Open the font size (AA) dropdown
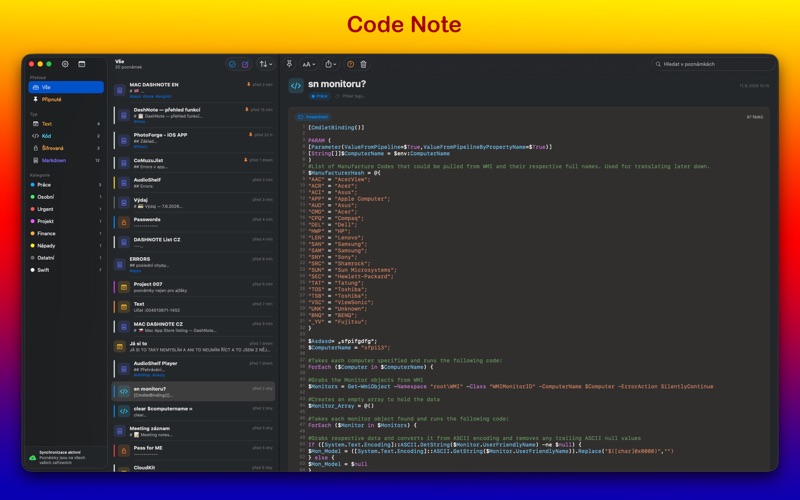 pyautogui.click(x=308, y=64)
